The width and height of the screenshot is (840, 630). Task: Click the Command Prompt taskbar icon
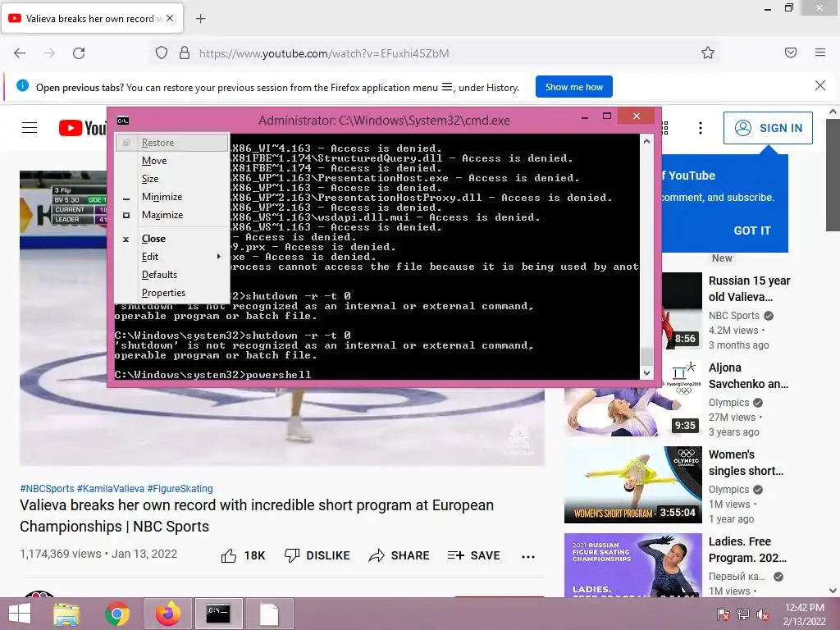(x=218, y=614)
